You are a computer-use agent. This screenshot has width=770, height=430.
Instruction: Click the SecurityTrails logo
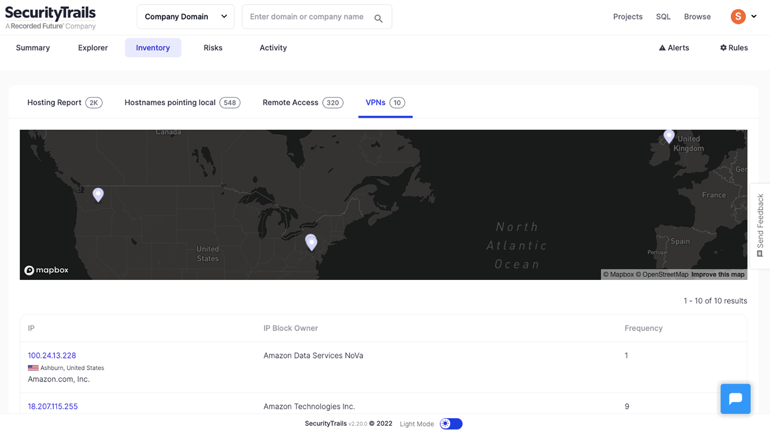tap(50, 18)
